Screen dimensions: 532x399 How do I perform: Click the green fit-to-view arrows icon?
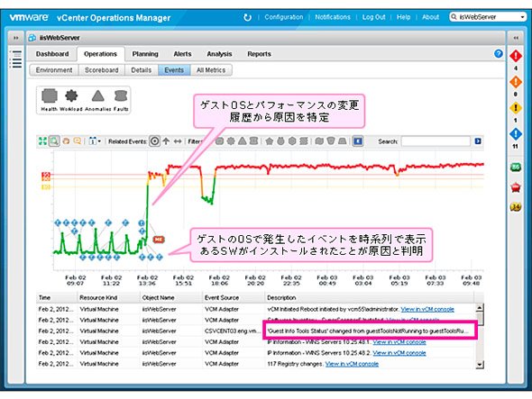tap(42, 141)
